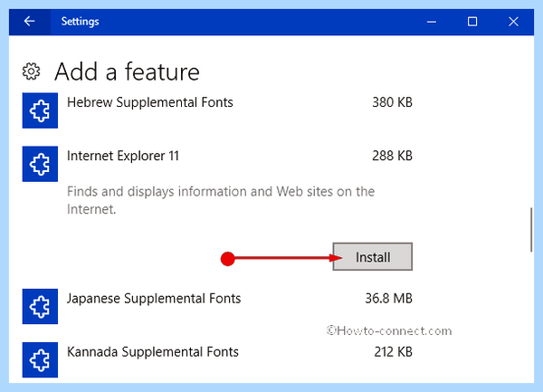Image resolution: width=543 pixels, height=392 pixels.
Task: Click the vertical scrollbar thumb
Action: coord(531,230)
